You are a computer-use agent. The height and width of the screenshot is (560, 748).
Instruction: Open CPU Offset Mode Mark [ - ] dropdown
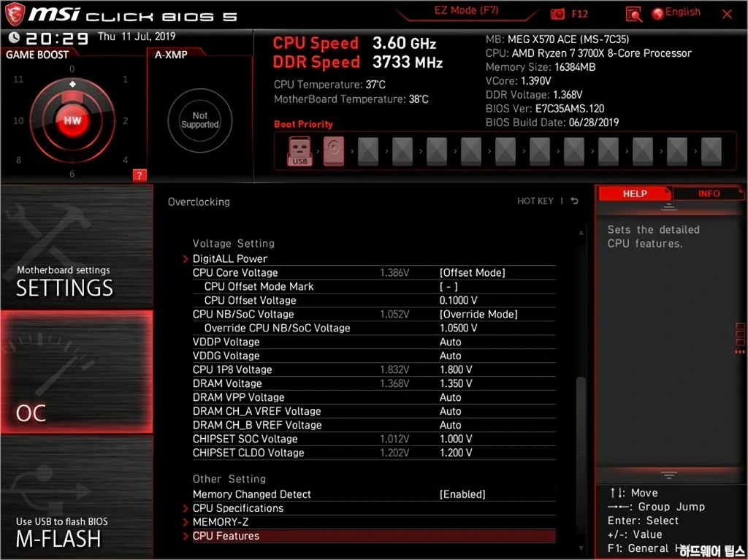pos(449,286)
